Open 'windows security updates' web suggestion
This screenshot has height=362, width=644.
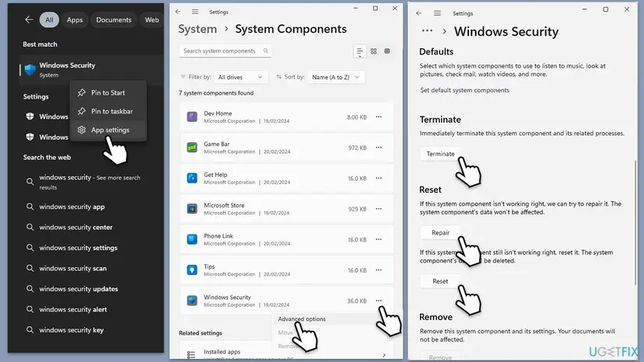(79, 289)
